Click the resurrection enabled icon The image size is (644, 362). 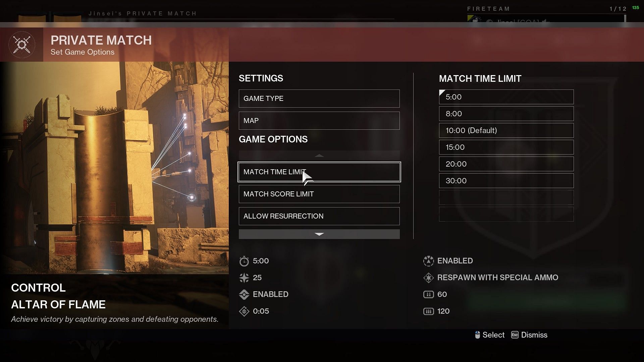click(244, 294)
